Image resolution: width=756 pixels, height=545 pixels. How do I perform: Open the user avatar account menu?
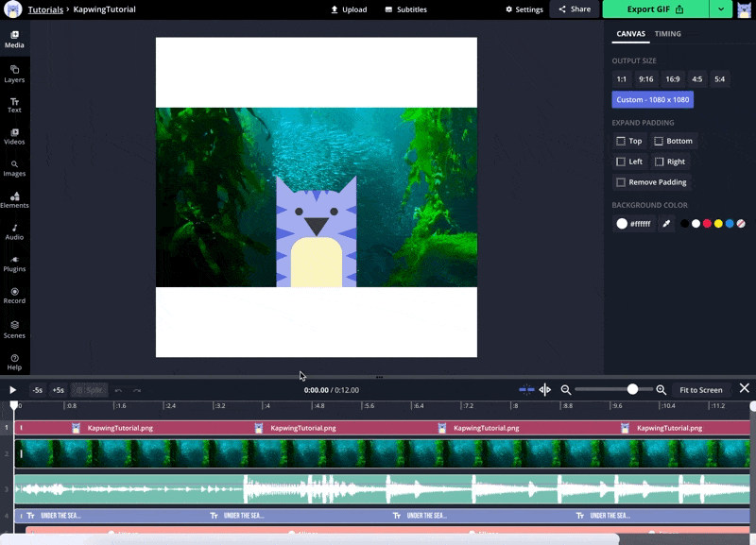(x=745, y=9)
